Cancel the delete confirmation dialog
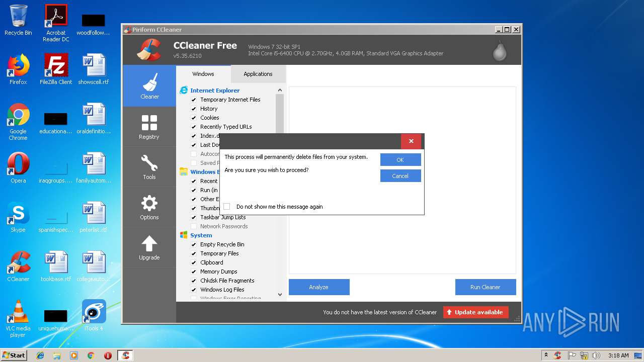This screenshot has height=362, width=644. coord(400,176)
